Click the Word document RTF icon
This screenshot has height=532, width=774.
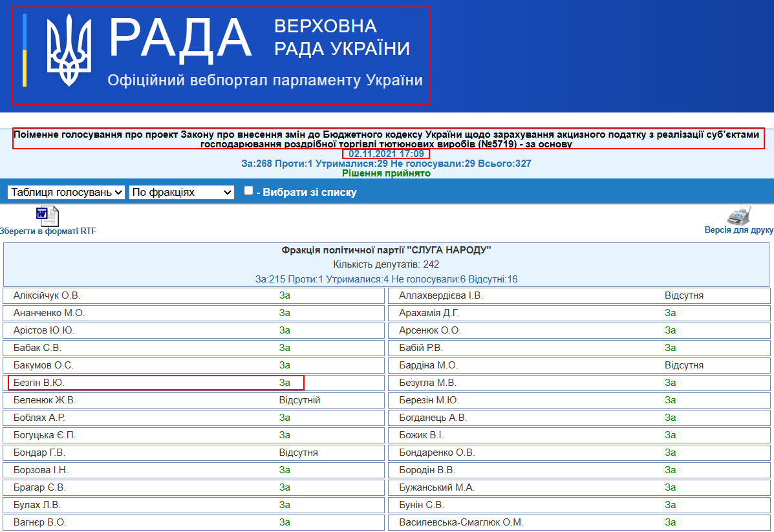coord(47,217)
